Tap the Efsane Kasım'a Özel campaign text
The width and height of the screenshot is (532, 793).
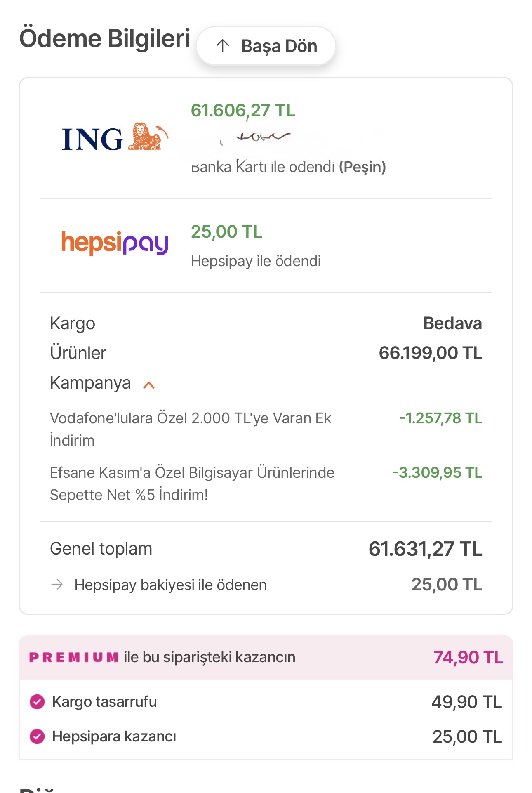(192, 483)
